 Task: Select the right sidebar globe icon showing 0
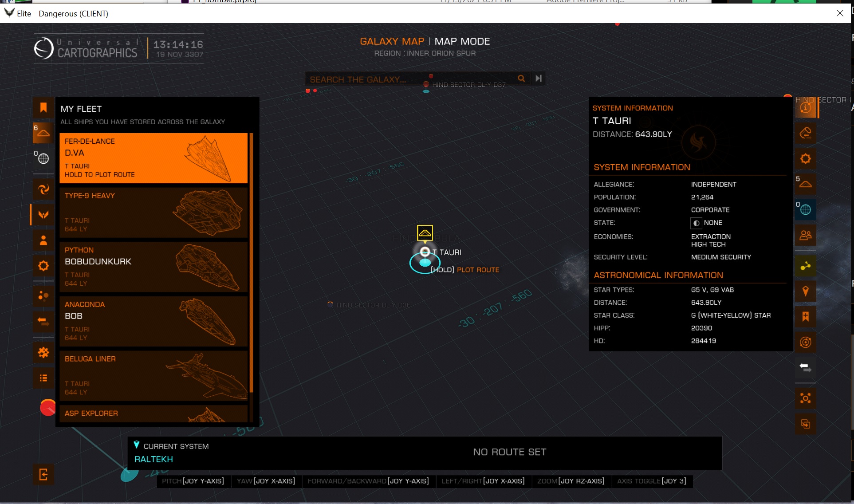tap(806, 209)
